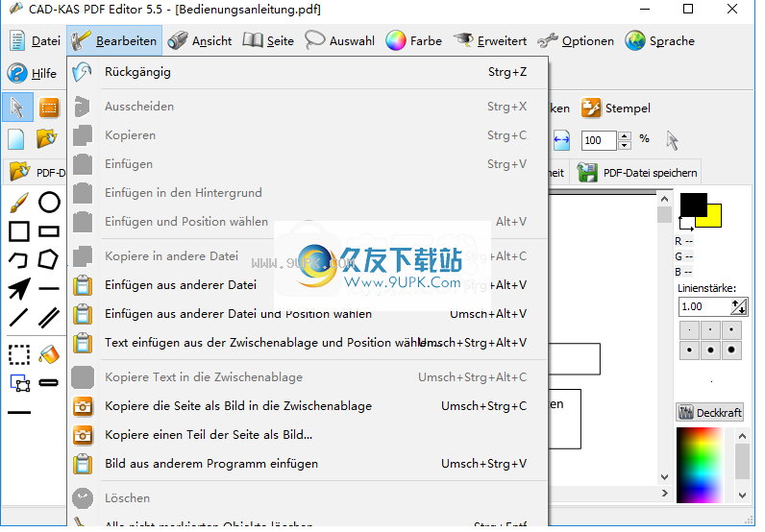Image resolution: width=765 pixels, height=532 pixels.
Task: Click the Linienstärke stepper arrows
Action: coord(739,306)
